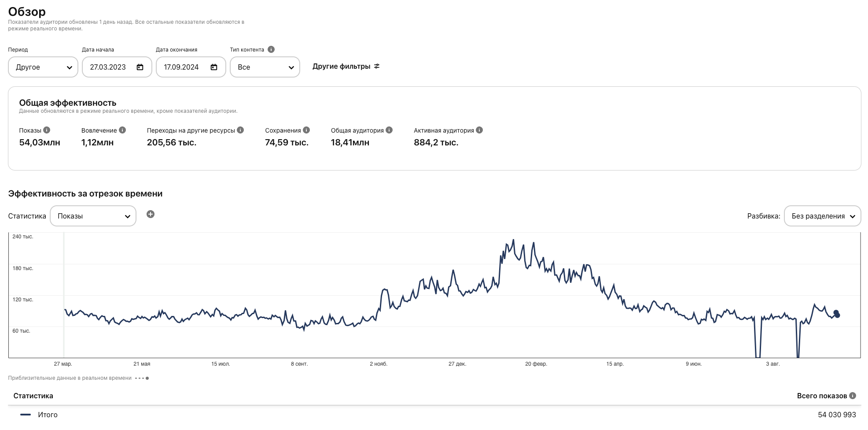Viewport: 868px width, 430px height.
Task: Click the Итого legend color line
Action: click(26, 415)
